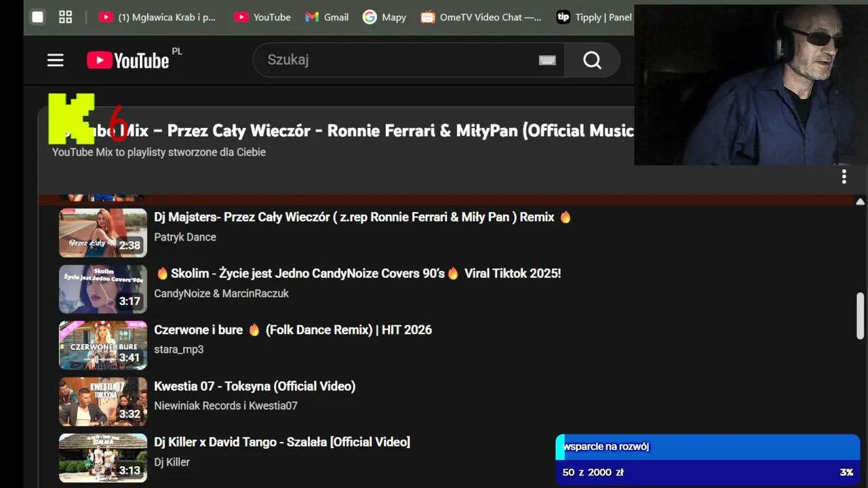Image resolution: width=868 pixels, height=488 pixels.
Task: Play Skolim Życie jest Jedno thumbnail
Action: [103, 289]
